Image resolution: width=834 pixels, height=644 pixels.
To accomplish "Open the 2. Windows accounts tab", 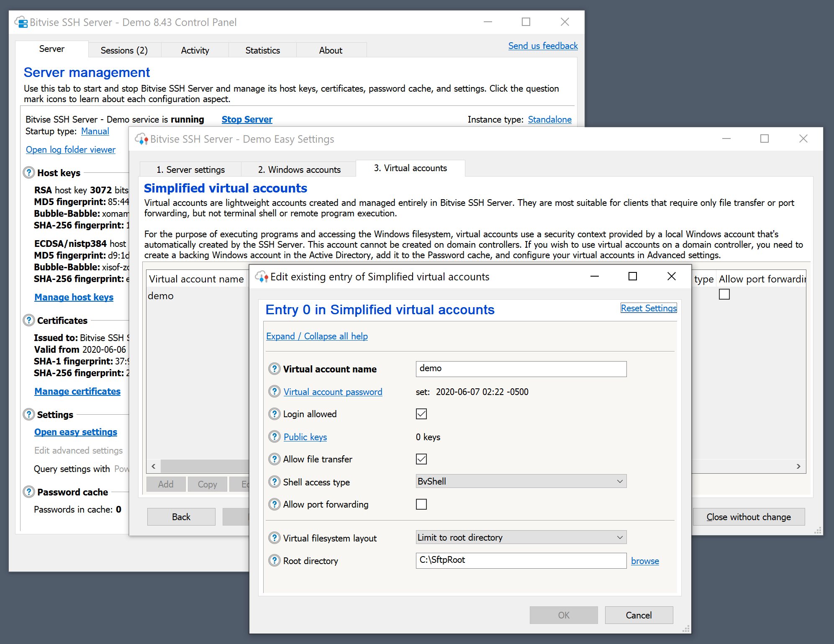I will pos(299,169).
